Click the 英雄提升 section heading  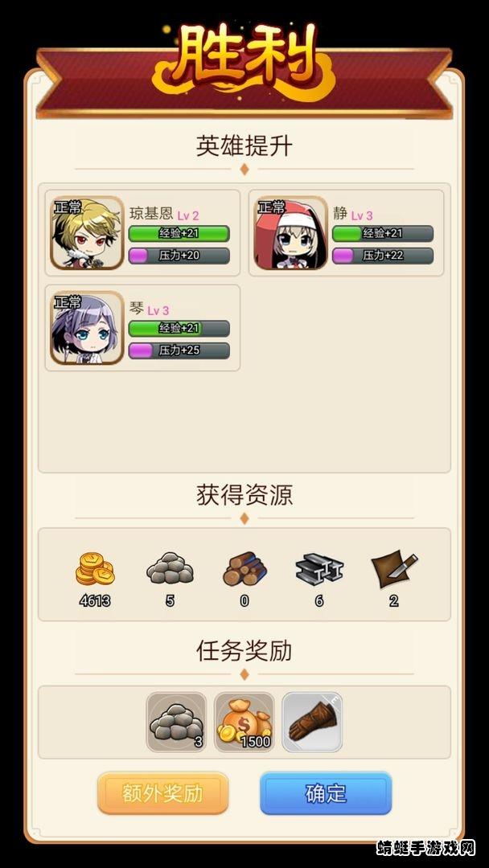pyautogui.click(x=244, y=146)
